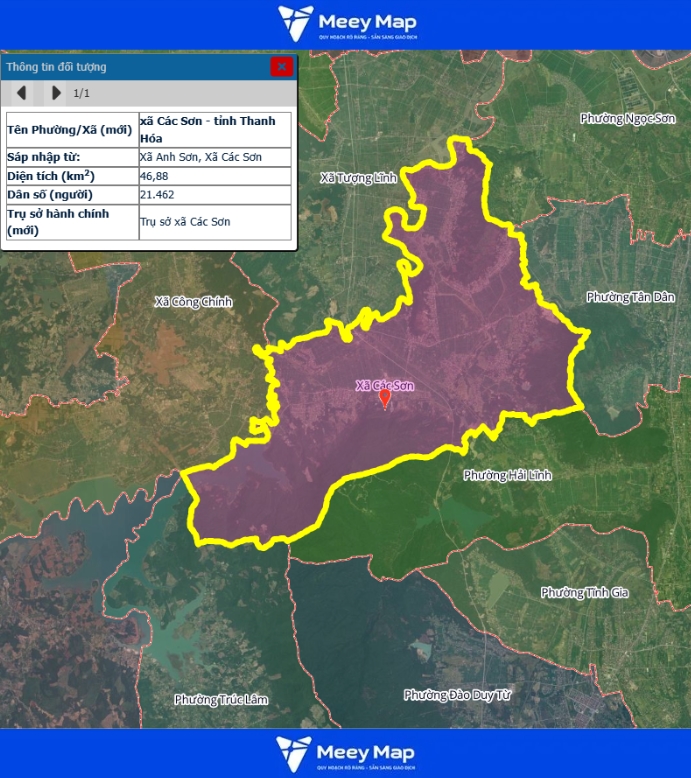Image resolution: width=691 pixels, height=778 pixels.
Task: Select Phường Ngọc Sơn on the map
Action: (x=628, y=119)
